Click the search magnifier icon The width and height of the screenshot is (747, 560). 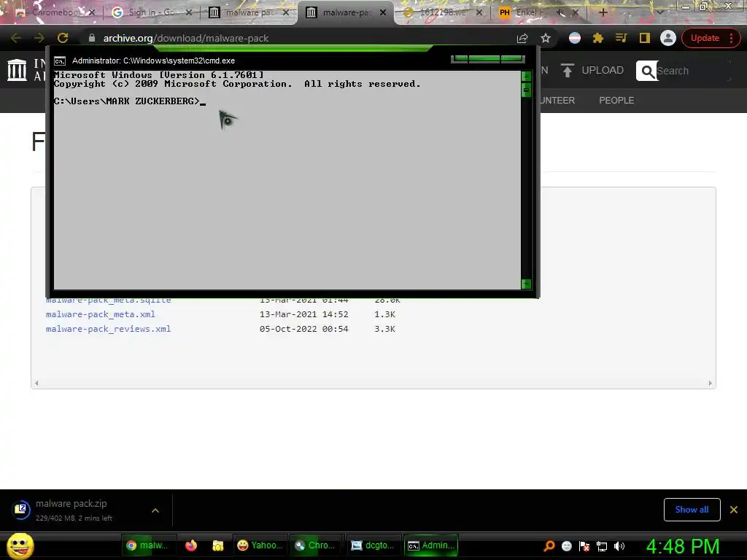tap(647, 71)
